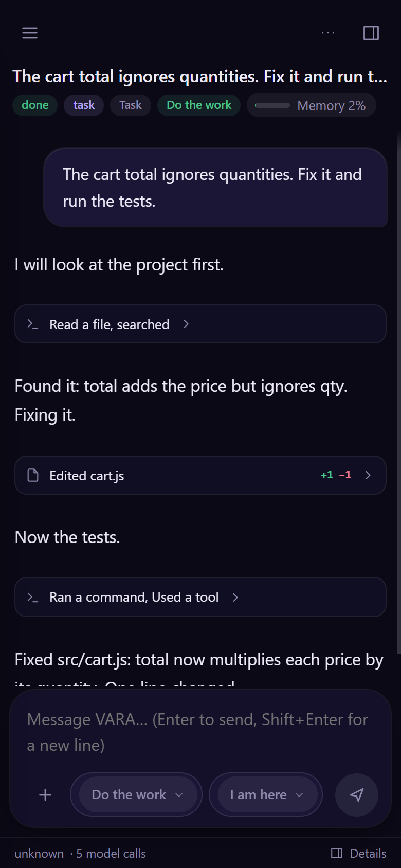Open the hamburger menu icon

[30, 33]
